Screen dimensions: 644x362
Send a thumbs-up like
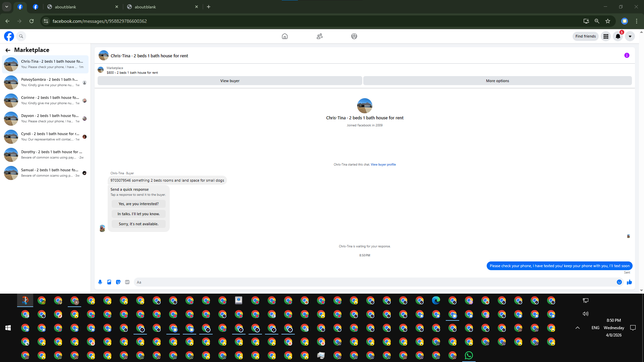click(629, 282)
